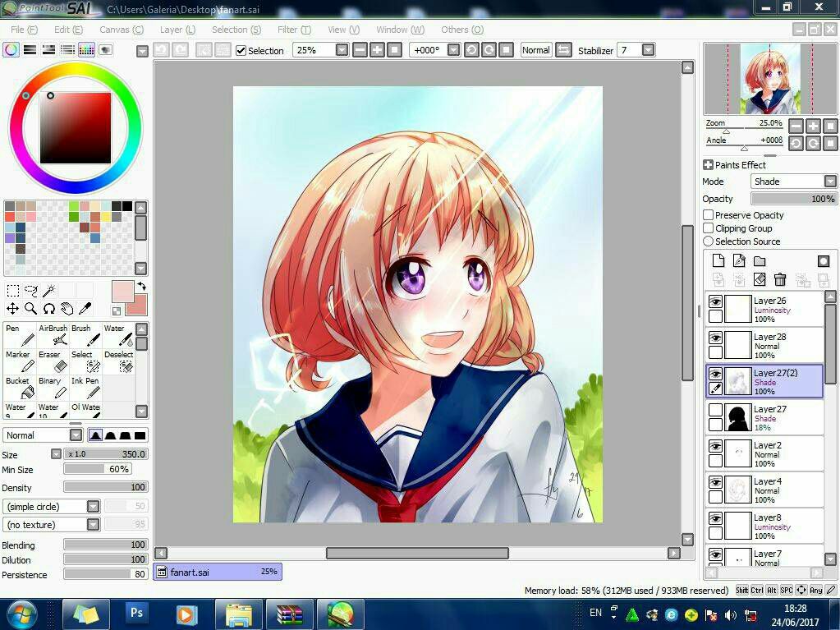Clear the layer with the eraser icon

tap(760, 279)
